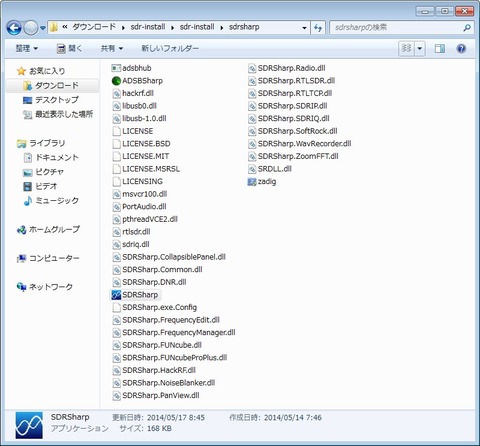Screen dimensions: 480x446
Task: Select the SDRSharp.RTLSDR.dll file icon
Action: 252,81
